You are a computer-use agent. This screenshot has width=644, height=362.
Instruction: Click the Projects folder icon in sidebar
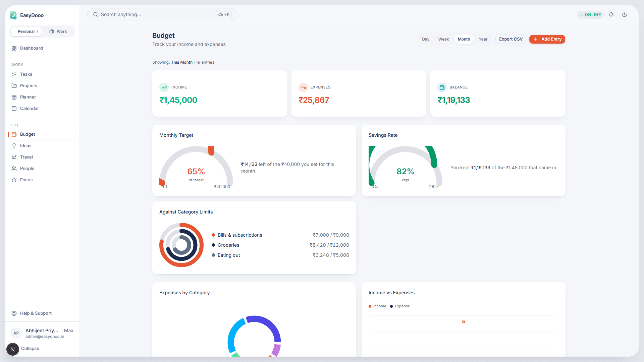click(x=14, y=86)
